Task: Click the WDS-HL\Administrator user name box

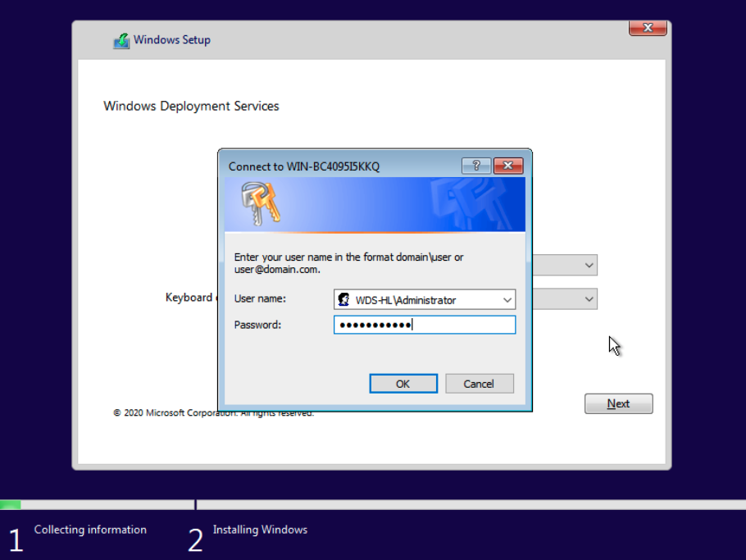Action: point(425,300)
